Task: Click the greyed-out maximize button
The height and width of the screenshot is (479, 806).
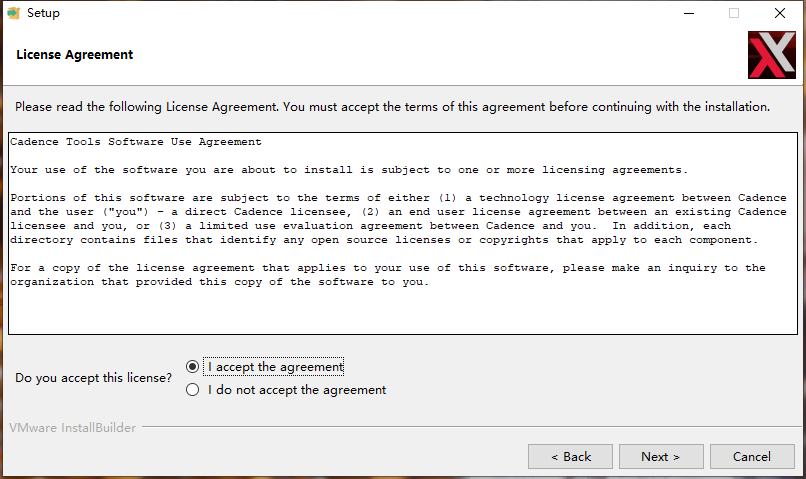Action: [734, 13]
